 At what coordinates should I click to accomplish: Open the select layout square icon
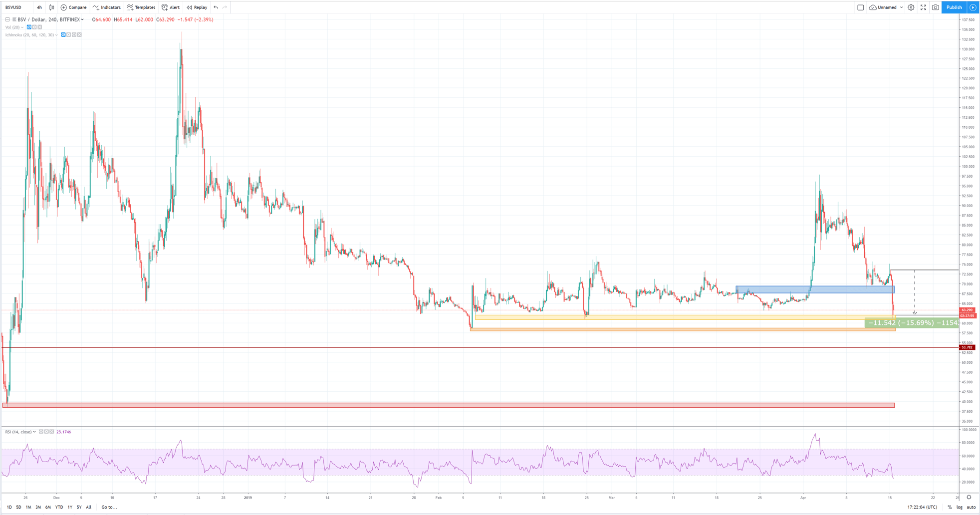point(861,7)
